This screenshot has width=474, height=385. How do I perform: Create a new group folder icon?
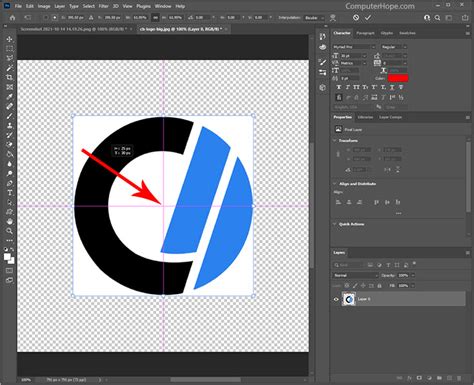coord(439,378)
